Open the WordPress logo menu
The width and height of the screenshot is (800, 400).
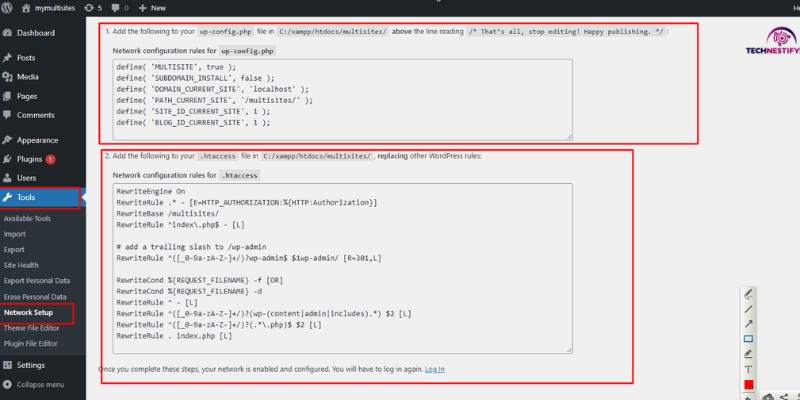tap(7, 8)
